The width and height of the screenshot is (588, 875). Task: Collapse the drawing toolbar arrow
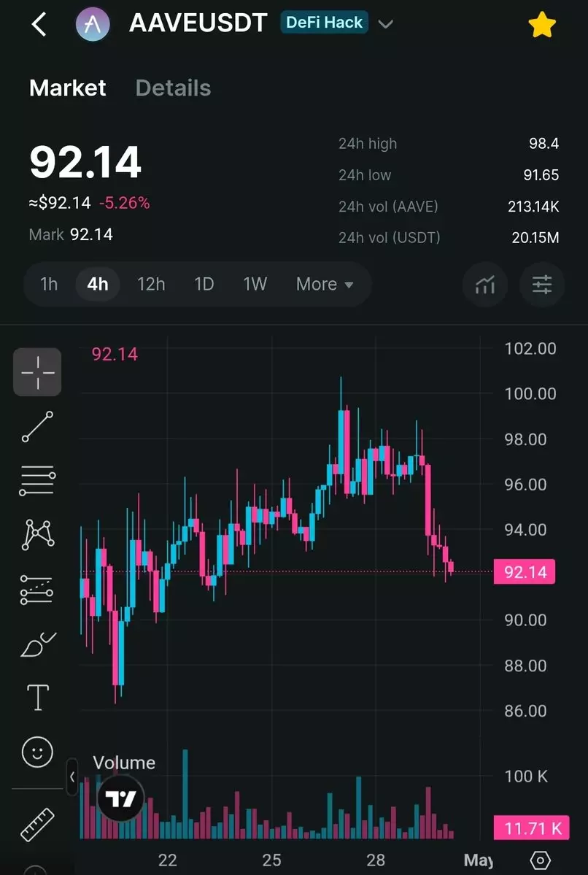[x=72, y=776]
